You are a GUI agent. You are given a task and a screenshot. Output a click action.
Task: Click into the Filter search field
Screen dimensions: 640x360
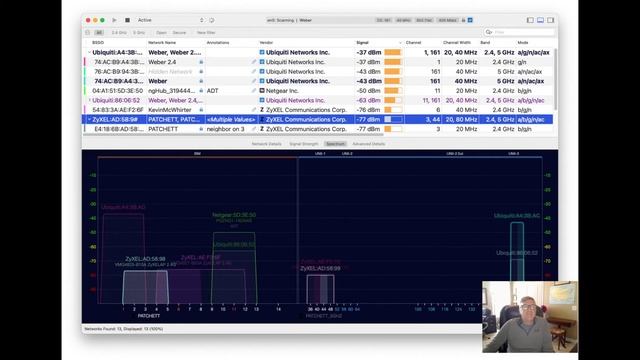(x=519, y=32)
